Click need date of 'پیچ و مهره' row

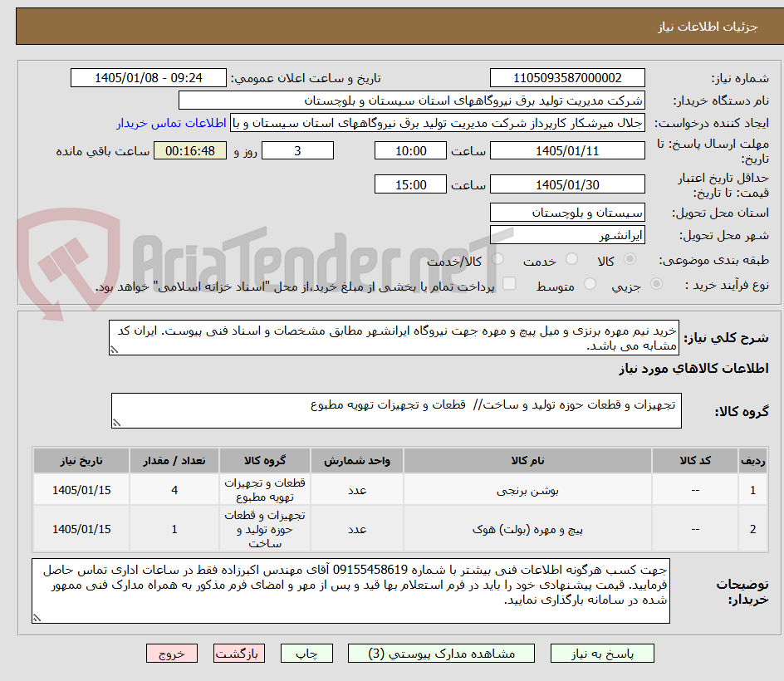coord(81,529)
